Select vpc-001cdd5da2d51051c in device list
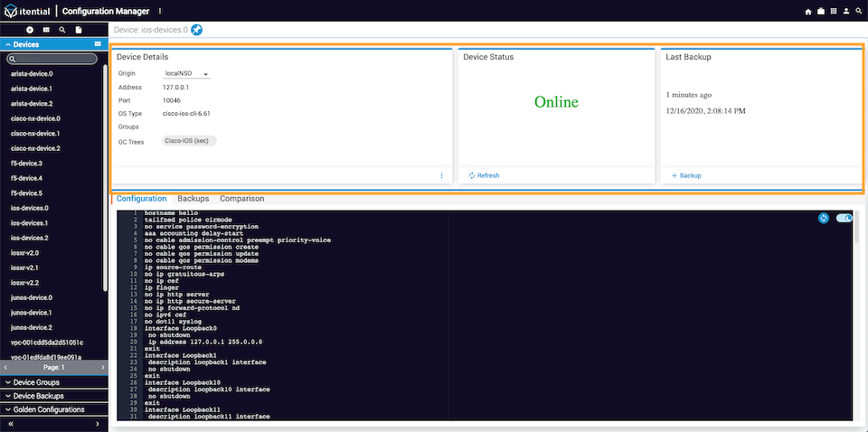The width and height of the screenshot is (868, 432). [x=47, y=343]
